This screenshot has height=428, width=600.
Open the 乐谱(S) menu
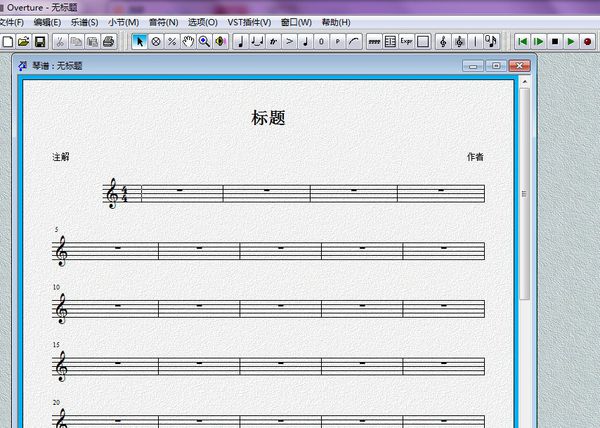84,22
